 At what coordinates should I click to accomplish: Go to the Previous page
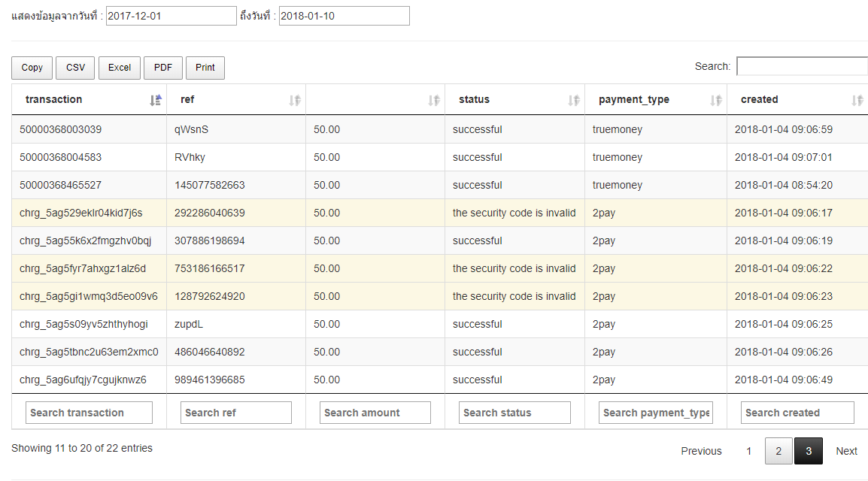tap(701, 451)
